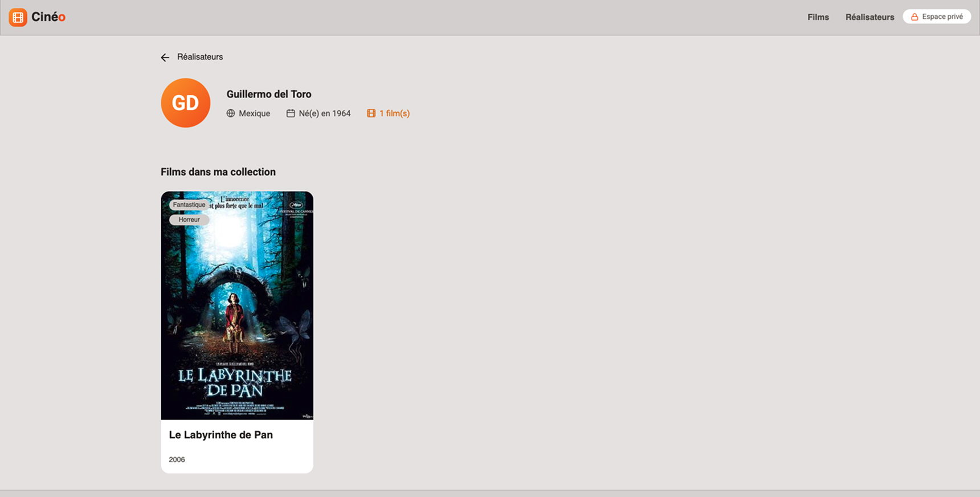The height and width of the screenshot is (497, 980).
Task: Open the Réalisateurs navigation menu
Action: coord(869,17)
